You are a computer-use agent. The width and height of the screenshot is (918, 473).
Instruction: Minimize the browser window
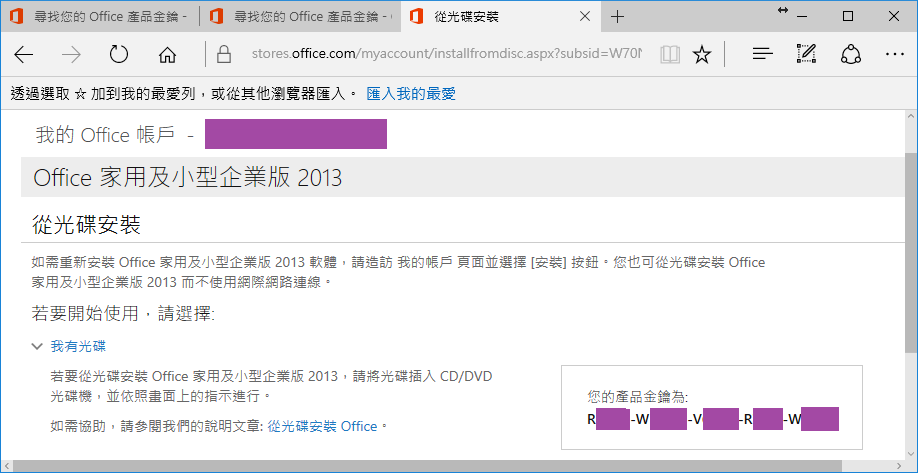803,17
